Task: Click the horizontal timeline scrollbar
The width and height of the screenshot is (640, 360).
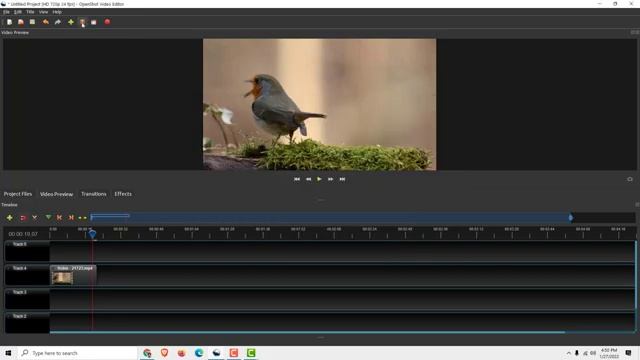Action: pyautogui.click(x=307, y=332)
